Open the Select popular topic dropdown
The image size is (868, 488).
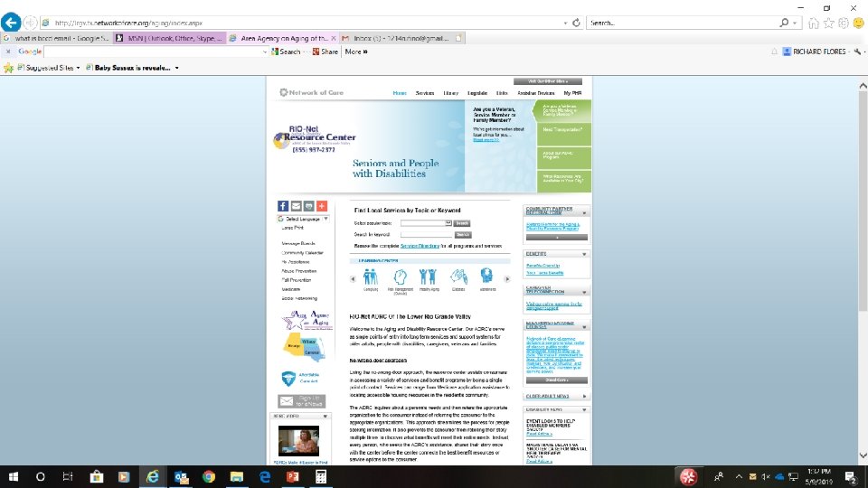tap(426, 223)
